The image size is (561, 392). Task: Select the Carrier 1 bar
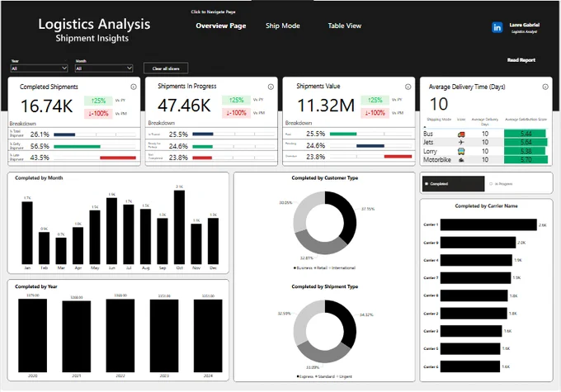pyautogui.click(x=488, y=224)
